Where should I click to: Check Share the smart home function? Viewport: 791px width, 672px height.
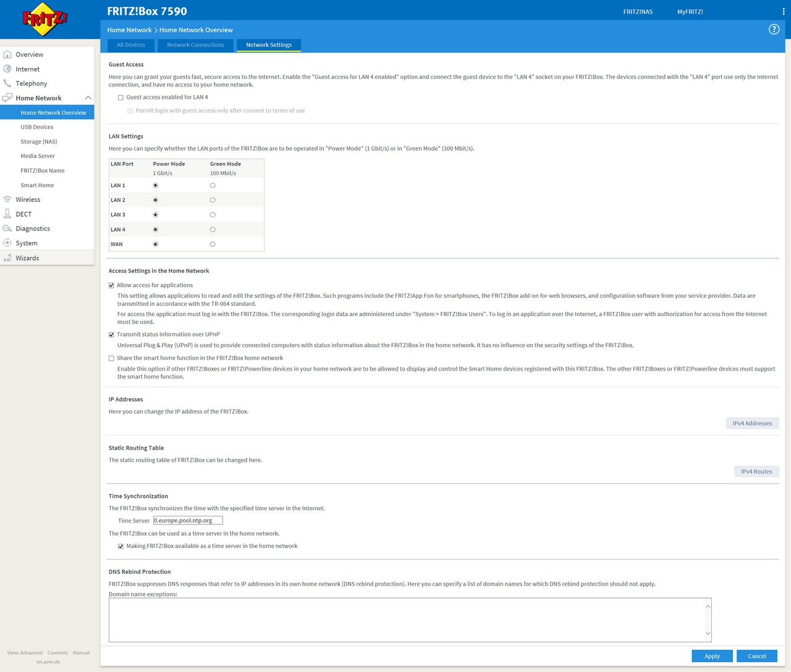tap(111, 358)
